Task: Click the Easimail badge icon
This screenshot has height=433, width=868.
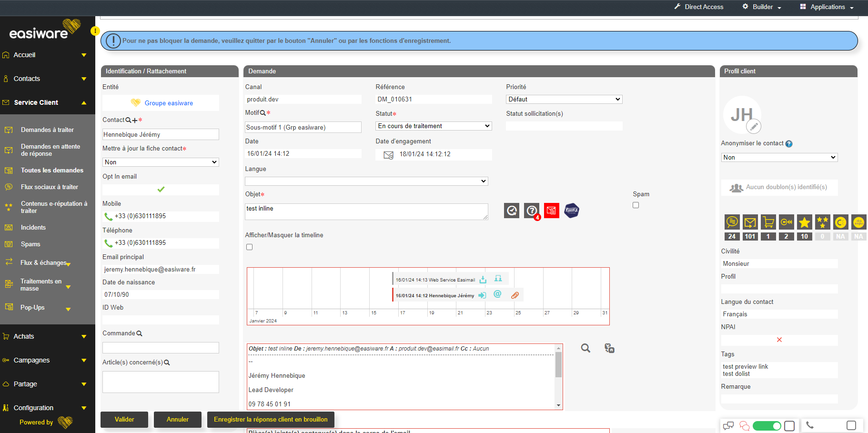Action: [571, 210]
